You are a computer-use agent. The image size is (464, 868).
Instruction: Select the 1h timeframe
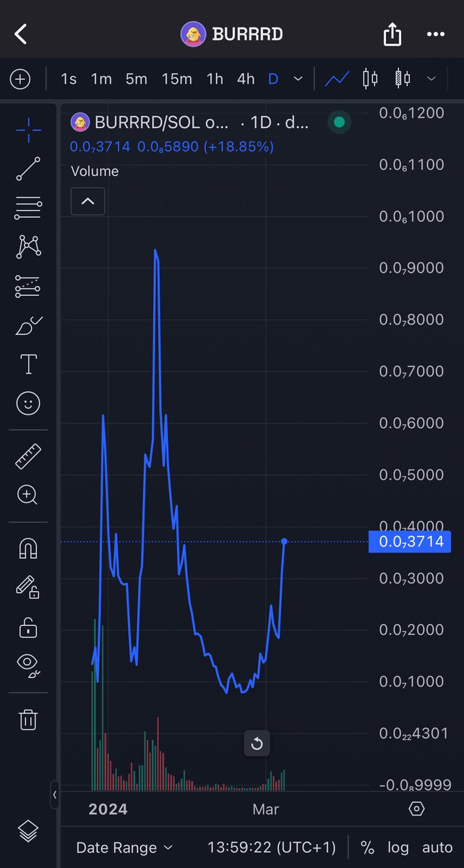tap(215, 79)
